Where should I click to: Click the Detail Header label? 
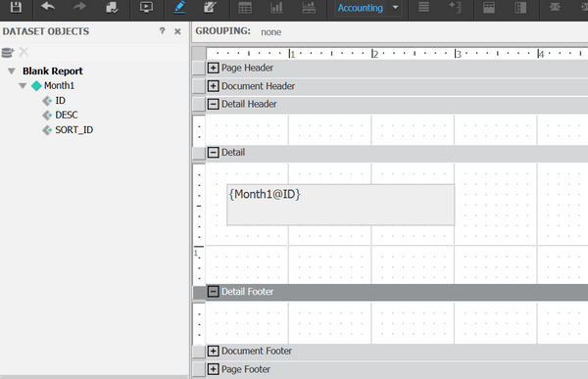point(249,104)
